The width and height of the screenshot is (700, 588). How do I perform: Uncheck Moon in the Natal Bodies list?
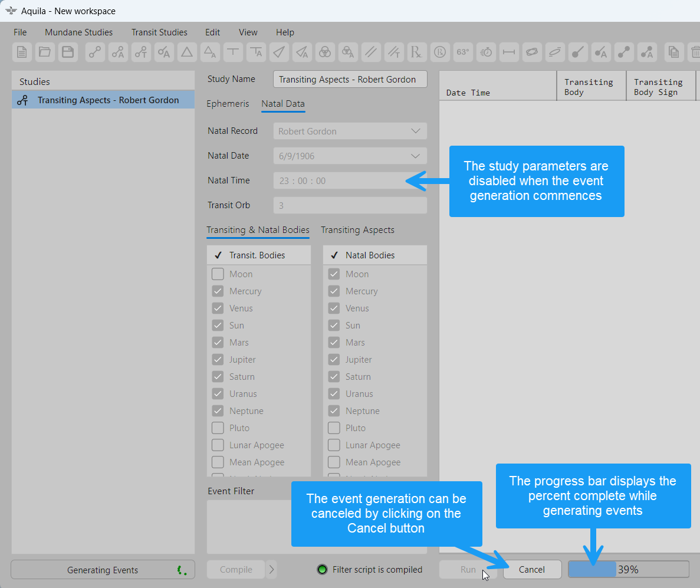point(334,274)
